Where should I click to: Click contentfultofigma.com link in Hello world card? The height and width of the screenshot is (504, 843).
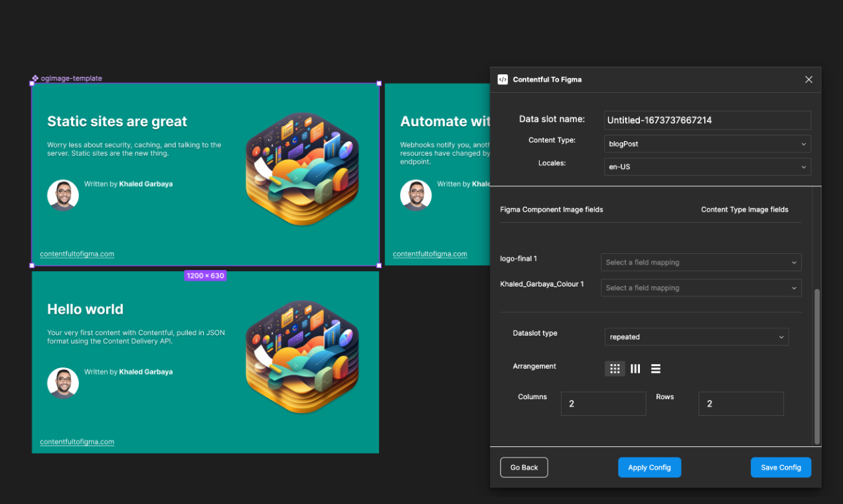pyautogui.click(x=77, y=442)
